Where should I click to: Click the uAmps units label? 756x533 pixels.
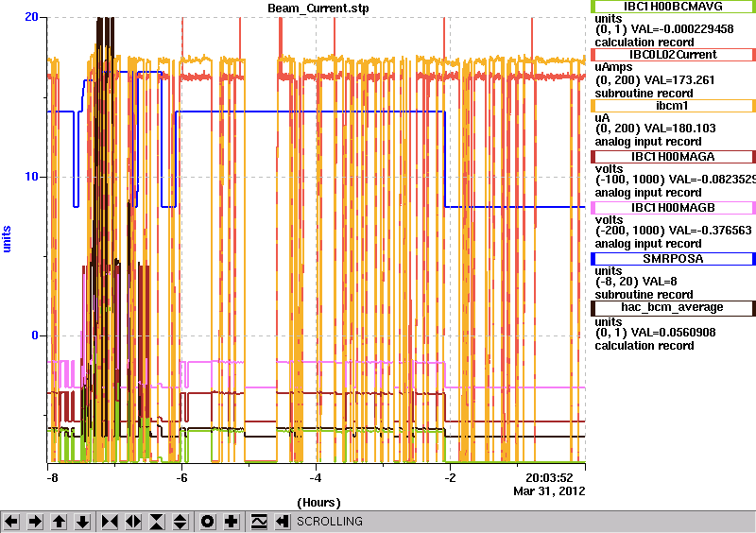click(x=613, y=67)
